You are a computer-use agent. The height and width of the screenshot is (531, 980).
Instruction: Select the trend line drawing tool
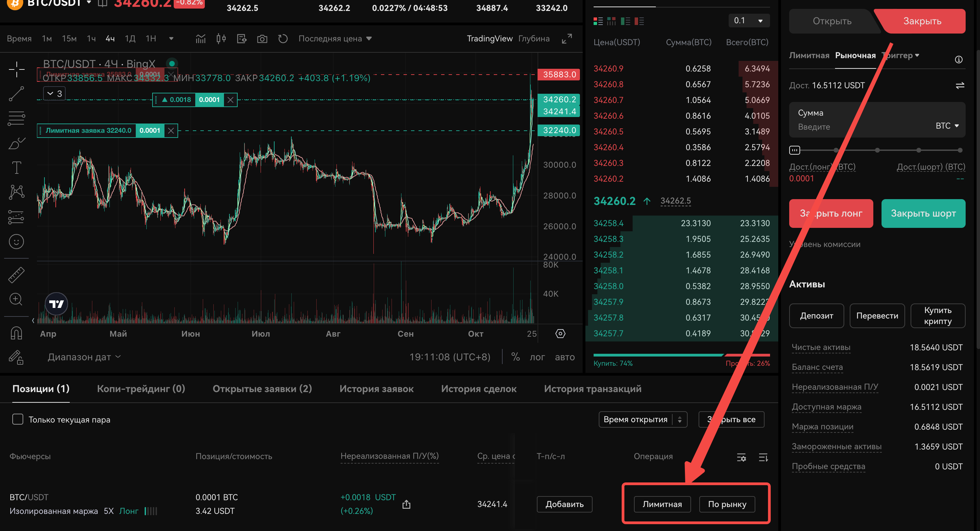[x=16, y=94]
